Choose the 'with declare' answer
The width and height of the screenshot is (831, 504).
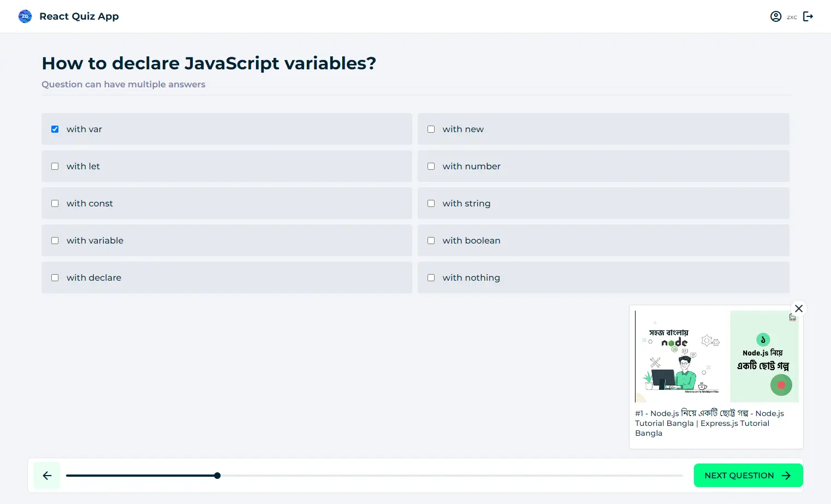coord(55,278)
